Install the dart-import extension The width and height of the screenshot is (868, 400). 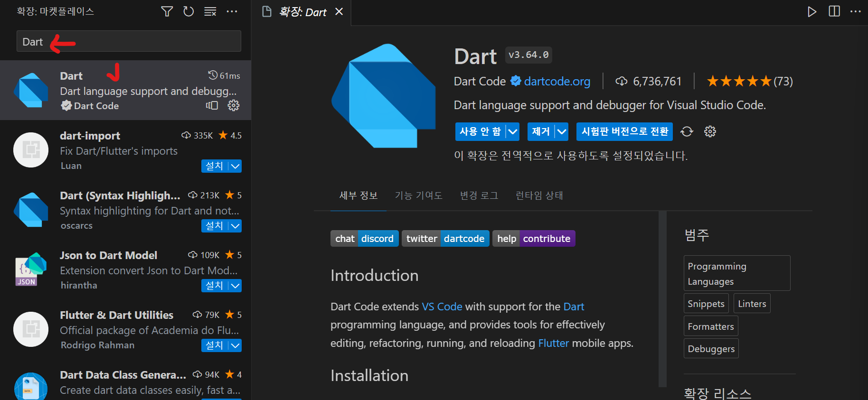click(x=214, y=166)
